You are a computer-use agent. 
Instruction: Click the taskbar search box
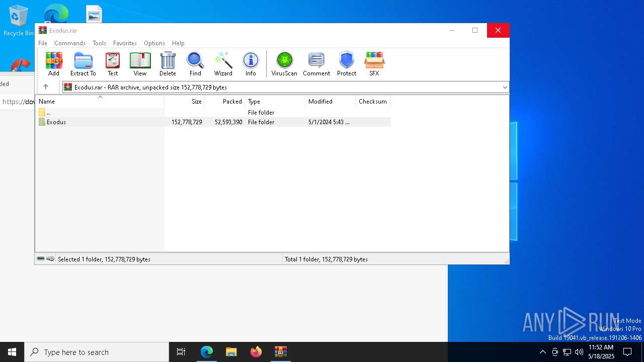[97, 352]
